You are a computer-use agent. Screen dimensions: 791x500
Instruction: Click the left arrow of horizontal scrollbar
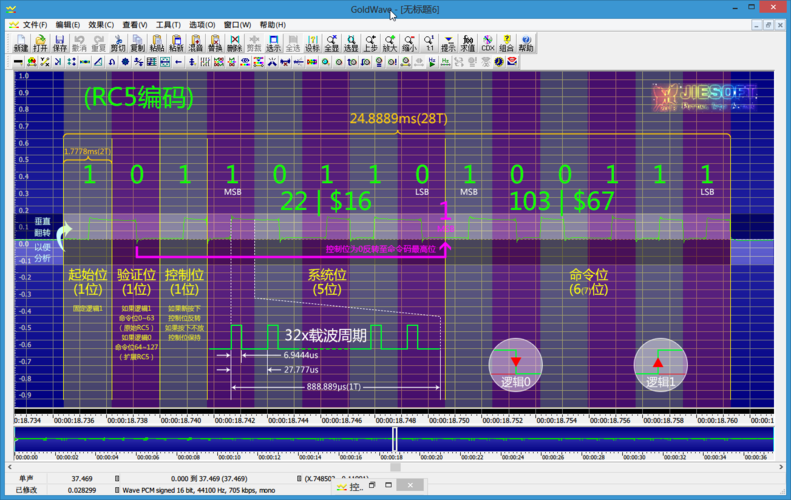point(10,467)
